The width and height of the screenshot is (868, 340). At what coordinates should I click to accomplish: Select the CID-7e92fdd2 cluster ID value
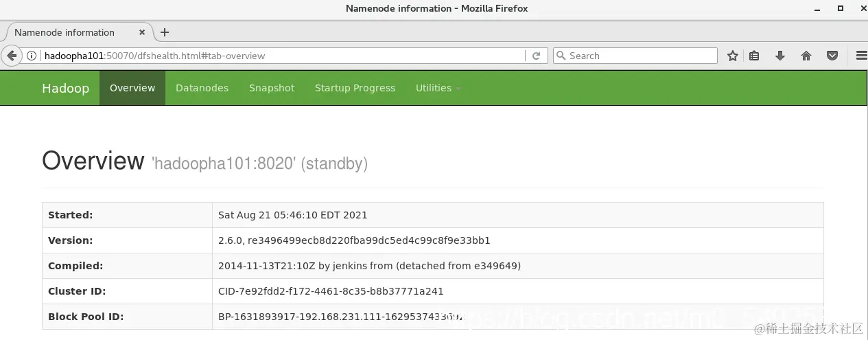331,291
